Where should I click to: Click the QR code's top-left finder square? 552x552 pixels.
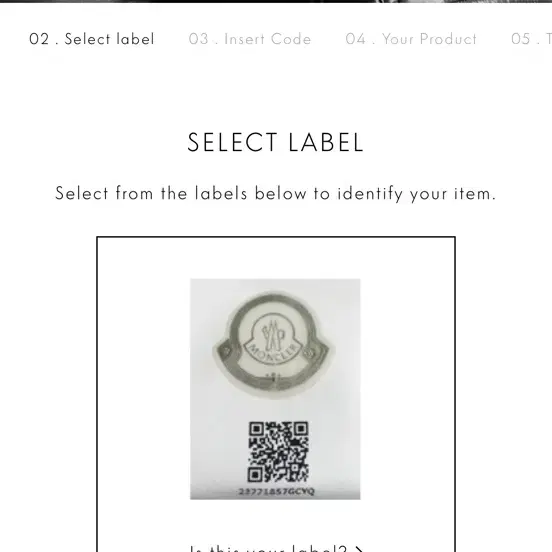click(x=257, y=429)
